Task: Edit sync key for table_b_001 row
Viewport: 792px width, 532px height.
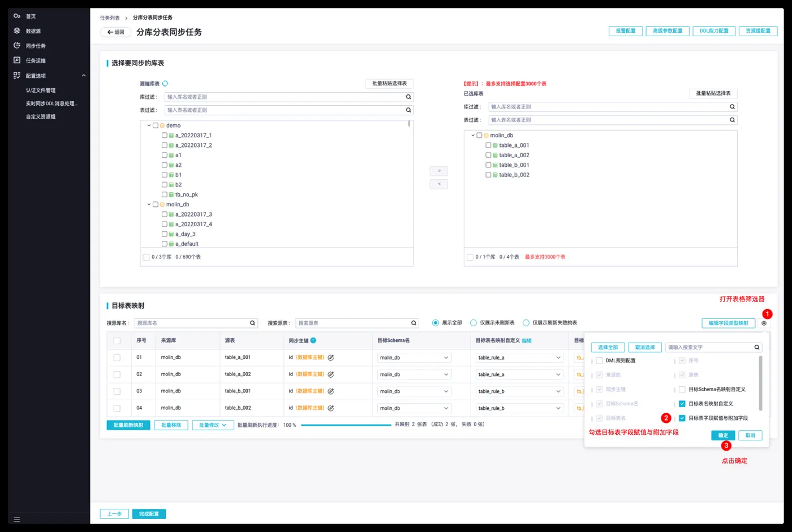Action: pos(331,391)
